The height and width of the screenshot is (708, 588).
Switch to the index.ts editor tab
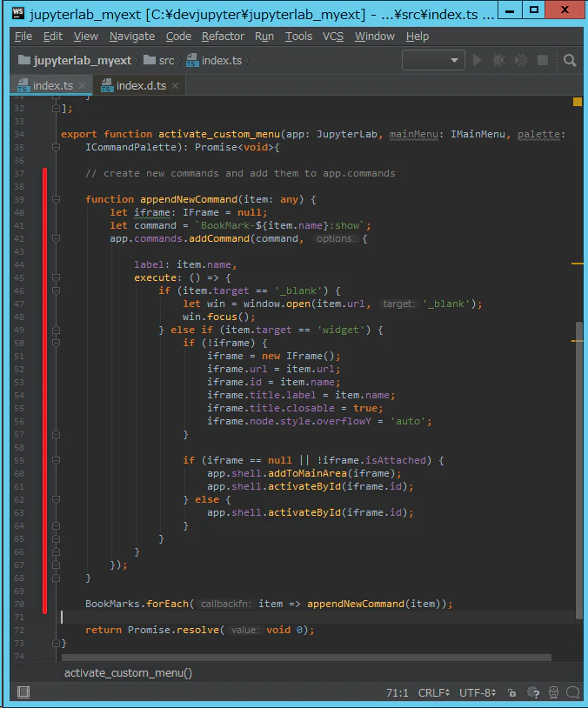50,85
